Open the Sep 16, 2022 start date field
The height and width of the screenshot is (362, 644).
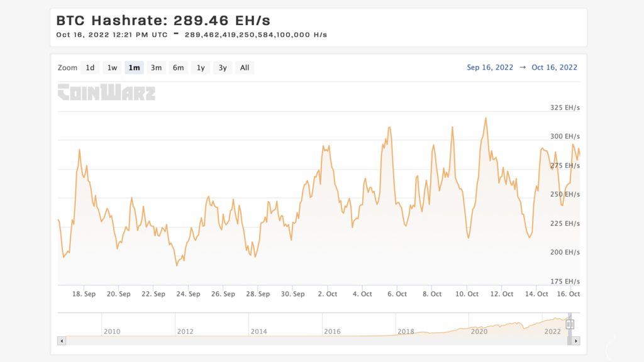pyautogui.click(x=491, y=67)
